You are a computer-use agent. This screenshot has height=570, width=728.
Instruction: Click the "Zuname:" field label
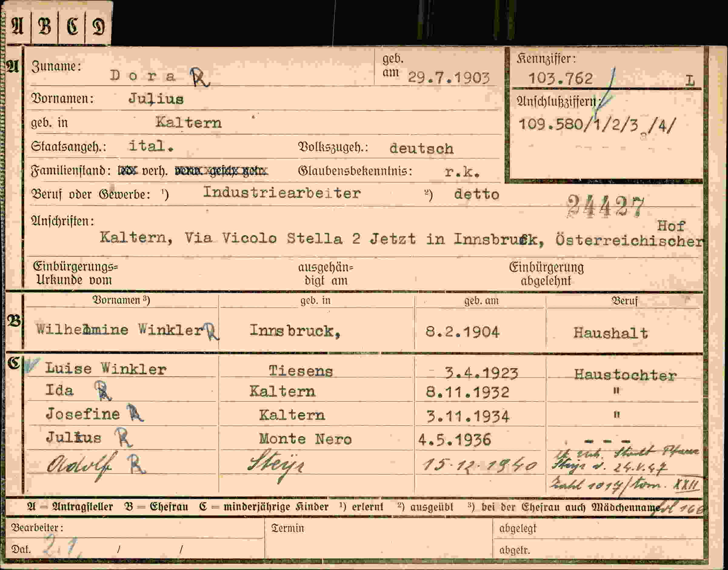point(56,66)
